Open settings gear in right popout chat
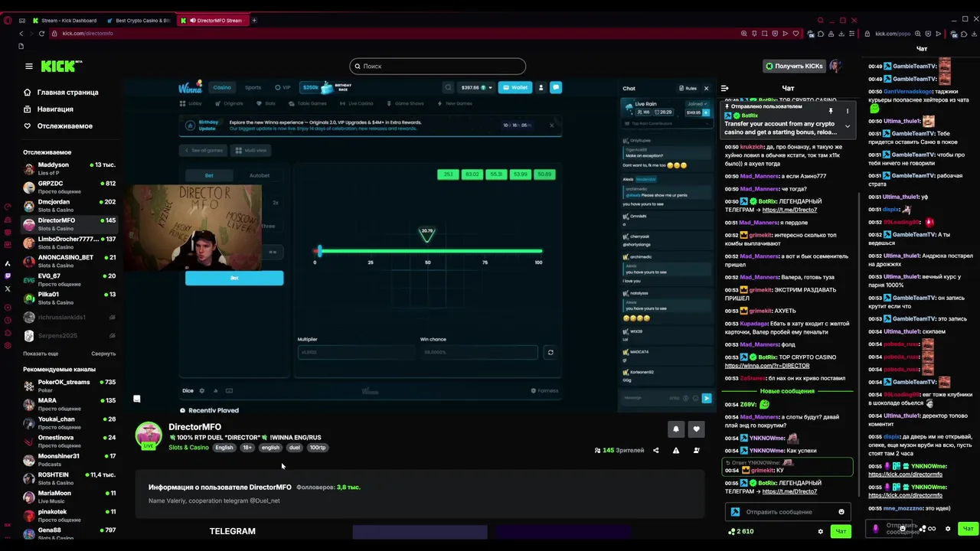This screenshot has height=551, width=980. [x=948, y=529]
